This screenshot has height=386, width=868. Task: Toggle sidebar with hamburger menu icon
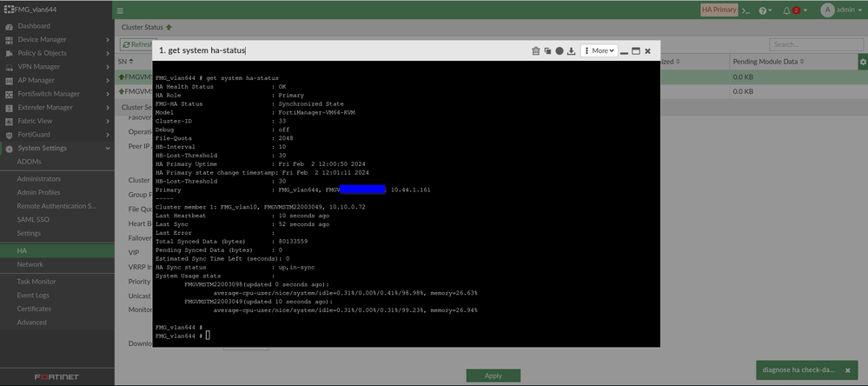pyautogui.click(x=120, y=10)
